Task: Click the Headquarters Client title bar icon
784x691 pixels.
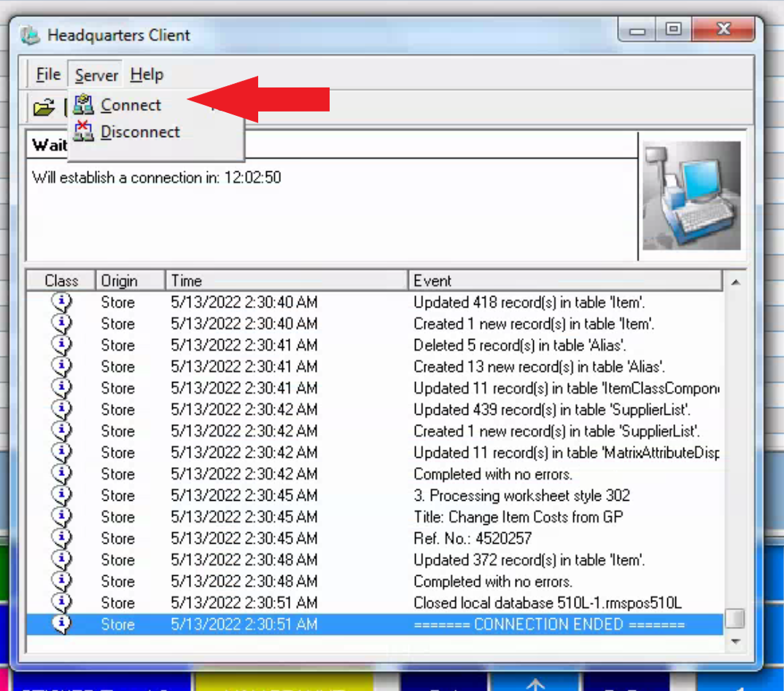Action: (31, 35)
